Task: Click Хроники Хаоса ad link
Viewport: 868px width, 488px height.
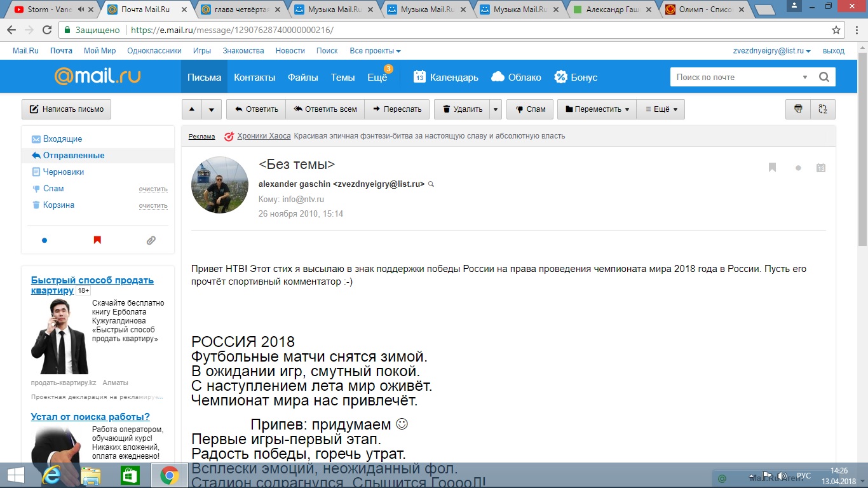Action: pos(264,136)
